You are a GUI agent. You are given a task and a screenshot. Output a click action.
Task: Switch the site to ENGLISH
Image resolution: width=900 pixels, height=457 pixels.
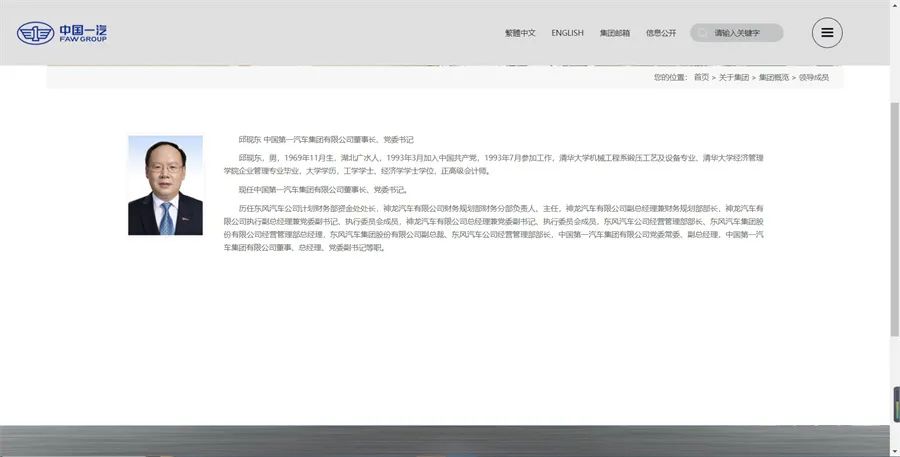567,33
